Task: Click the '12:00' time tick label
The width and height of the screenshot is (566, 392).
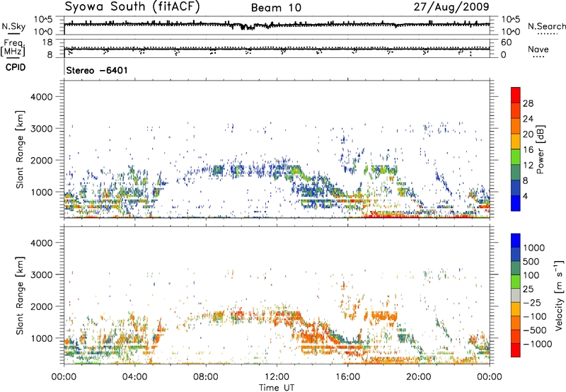Action: click(277, 377)
